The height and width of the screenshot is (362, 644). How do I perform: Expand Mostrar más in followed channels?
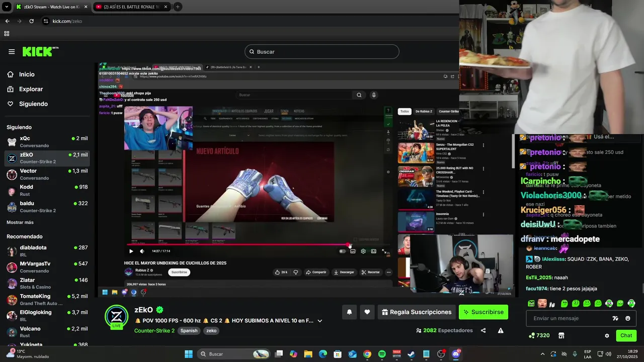click(x=20, y=222)
